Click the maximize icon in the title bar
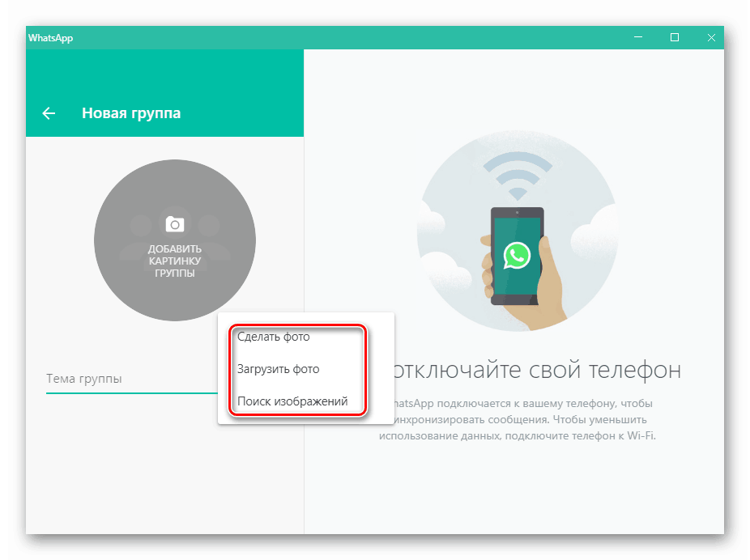This screenshot has width=750, height=560. (674, 37)
